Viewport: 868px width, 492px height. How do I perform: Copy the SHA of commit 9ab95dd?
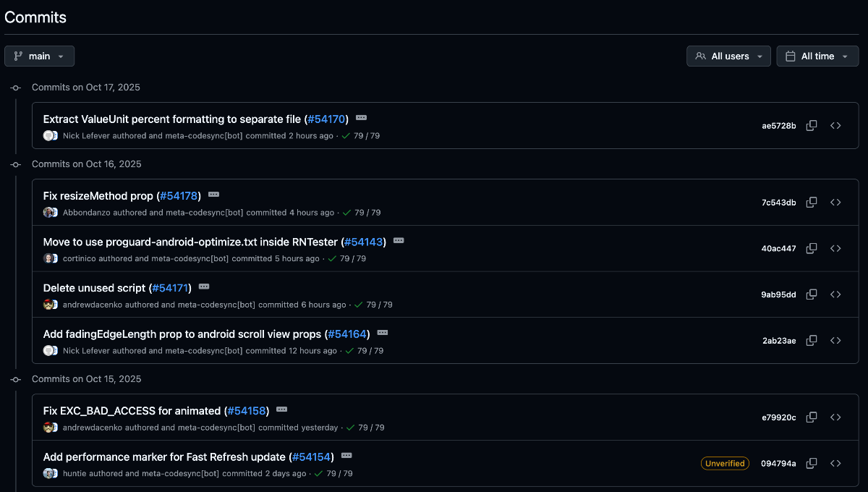[x=811, y=294]
